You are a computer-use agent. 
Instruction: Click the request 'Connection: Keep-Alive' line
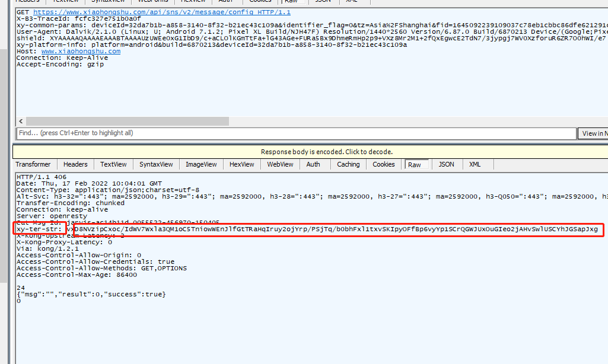point(62,58)
